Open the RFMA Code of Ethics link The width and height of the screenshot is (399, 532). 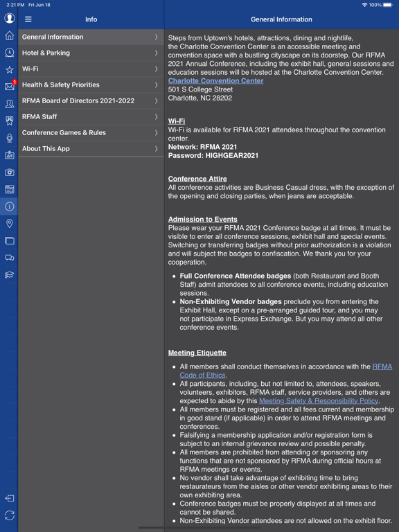tap(286, 371)
